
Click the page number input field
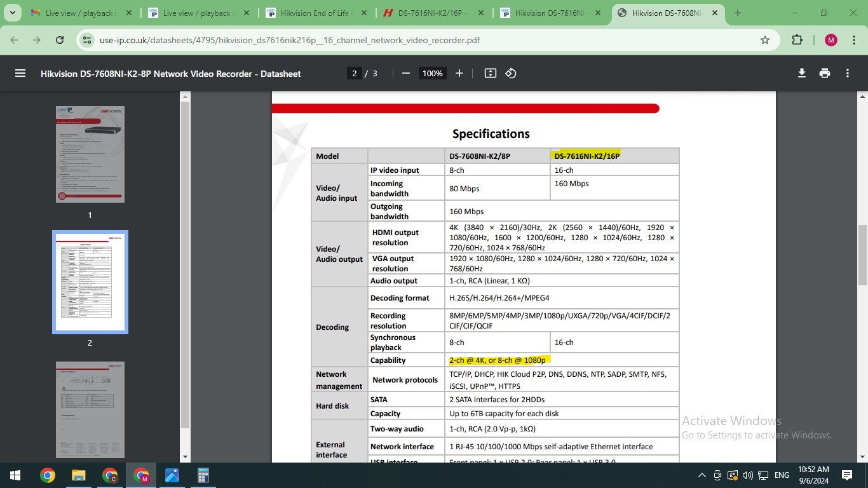[x=355, y=73]
